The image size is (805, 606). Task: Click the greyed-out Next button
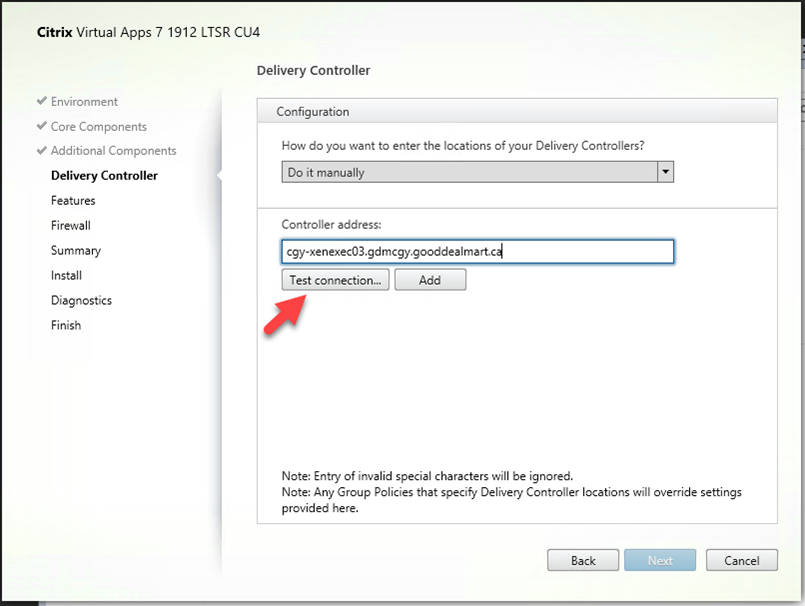coord(660,560)
